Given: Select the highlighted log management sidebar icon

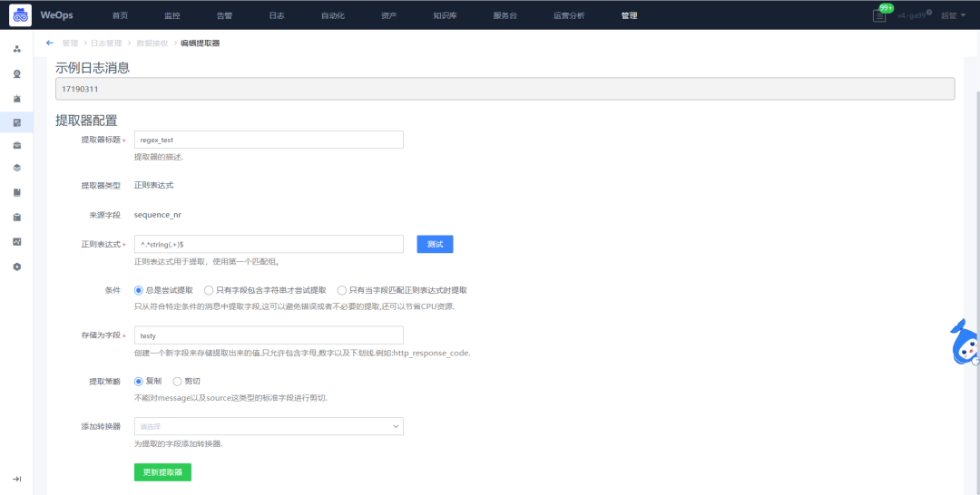Looking at the screenshot, I should pyautogui.click(x=17, y=122).
